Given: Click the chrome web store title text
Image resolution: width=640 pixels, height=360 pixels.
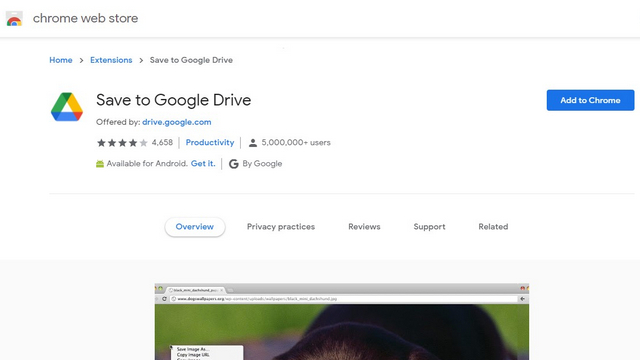Looking at the screenshot, I should [85, 18].
